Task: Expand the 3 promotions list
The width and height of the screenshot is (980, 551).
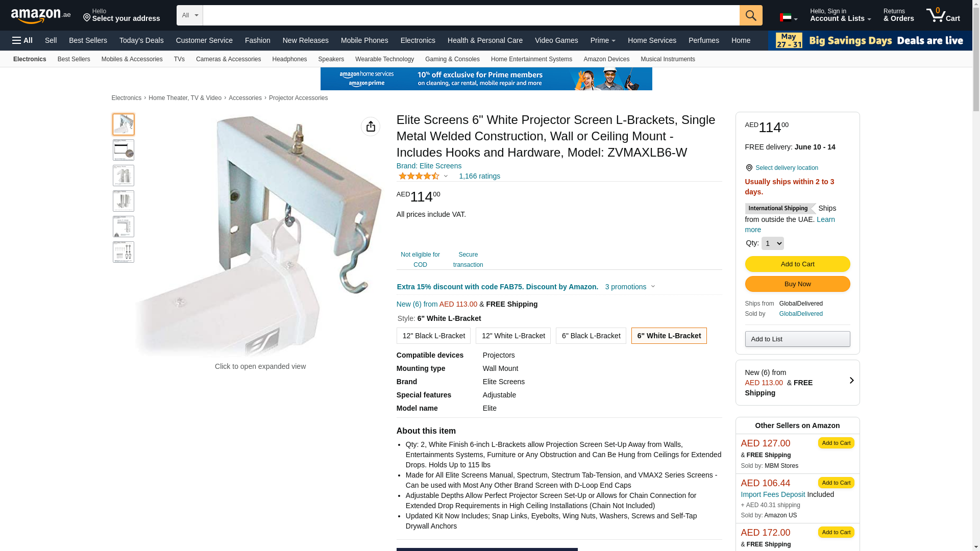Action: [x=630, y=287]
